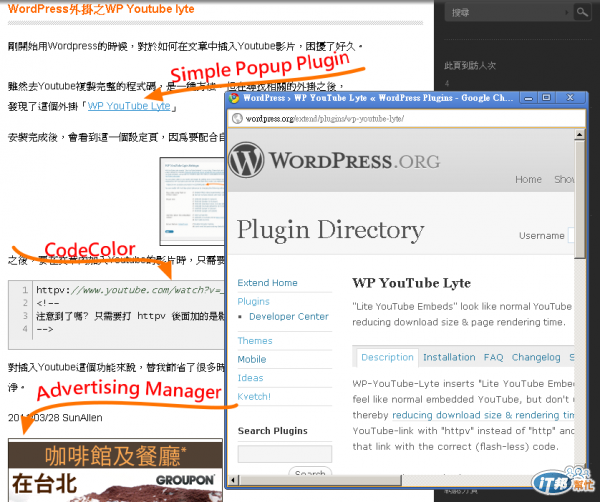Viewport: 600px width, 502px height.
Task: Click the WordPress.org logo in popup
Action: click(335, 161)
